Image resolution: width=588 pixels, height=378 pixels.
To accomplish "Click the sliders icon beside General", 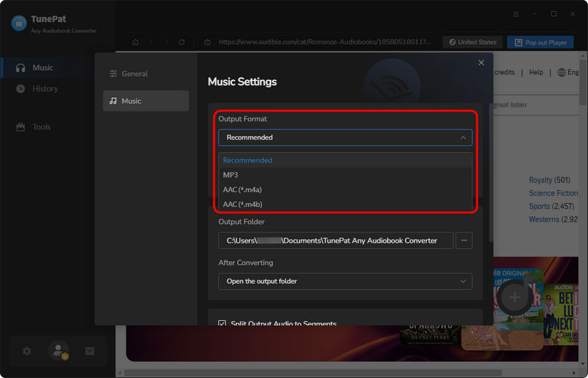I will tap(113, 74).
